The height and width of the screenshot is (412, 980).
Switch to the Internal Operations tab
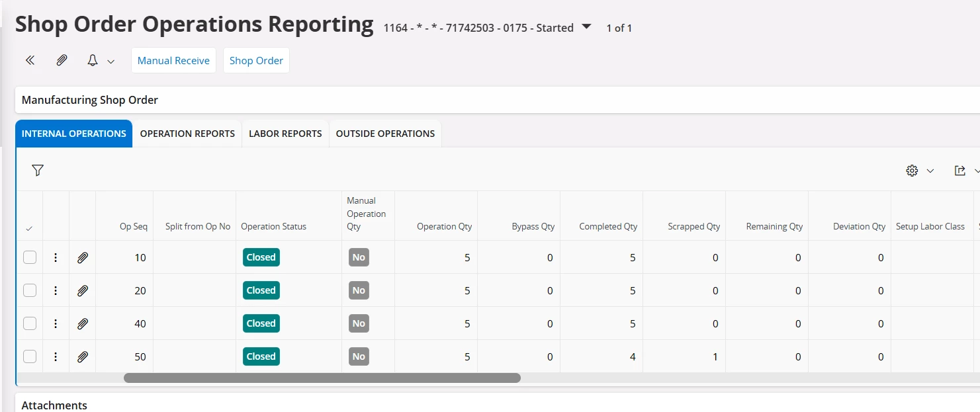(x=74, y=134)
